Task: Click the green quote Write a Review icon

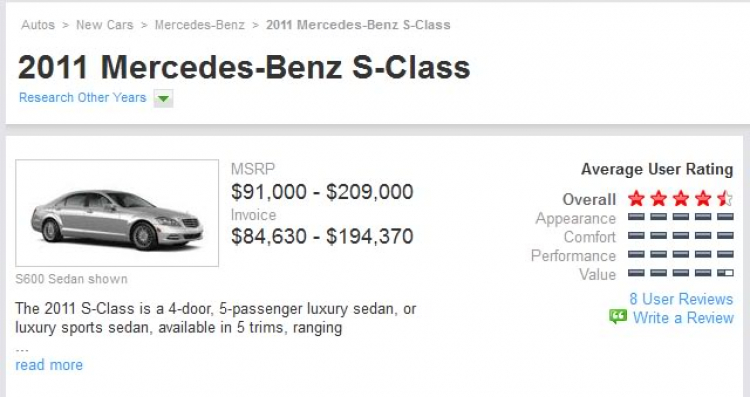Action: click(618, 317)
